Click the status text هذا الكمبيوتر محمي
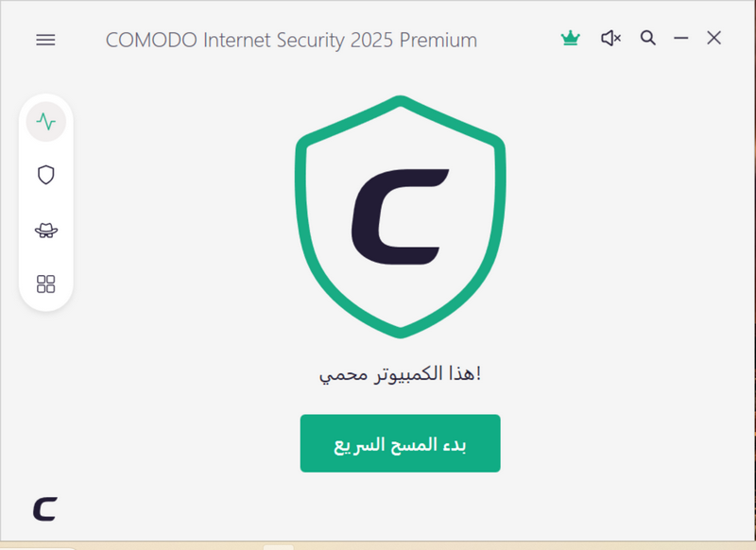The width and height of the screenshot is (756, 550). tap(400, 374)
